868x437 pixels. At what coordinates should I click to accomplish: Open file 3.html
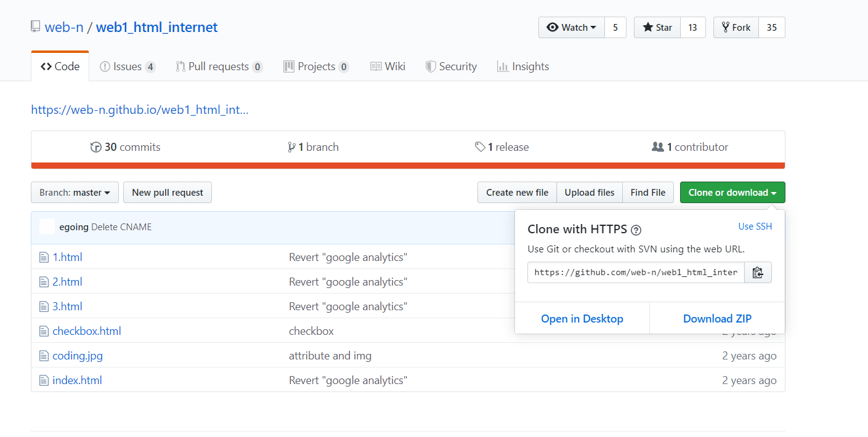point(67,307)
